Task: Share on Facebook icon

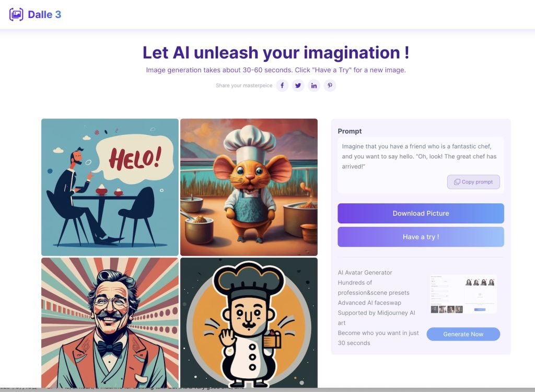Action: click(282, 85)
